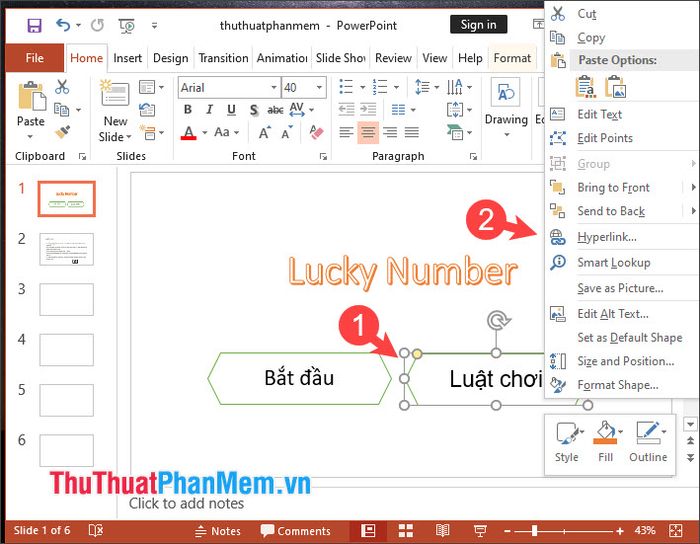Toggle Bold formatting
Viewport: 700px width, 544px height.
tap(188, 109)
